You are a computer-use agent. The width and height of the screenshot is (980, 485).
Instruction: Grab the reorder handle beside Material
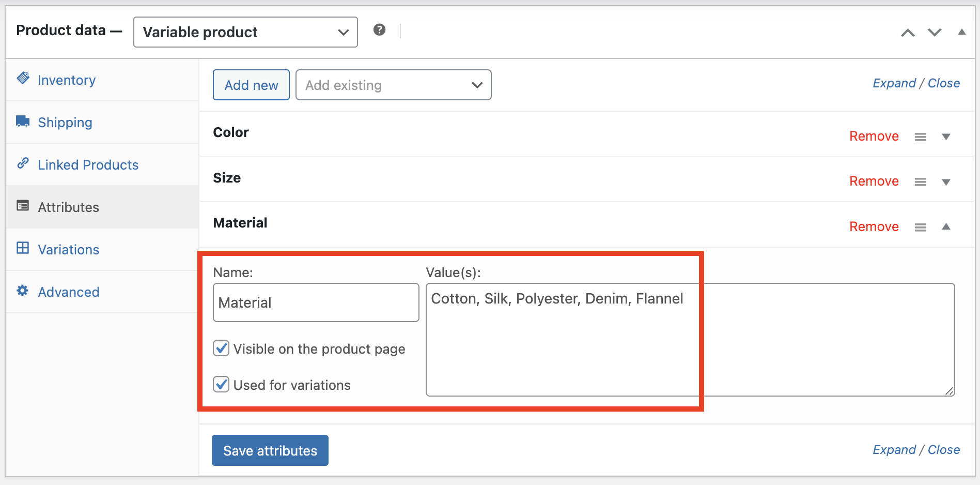coord(920,226)
